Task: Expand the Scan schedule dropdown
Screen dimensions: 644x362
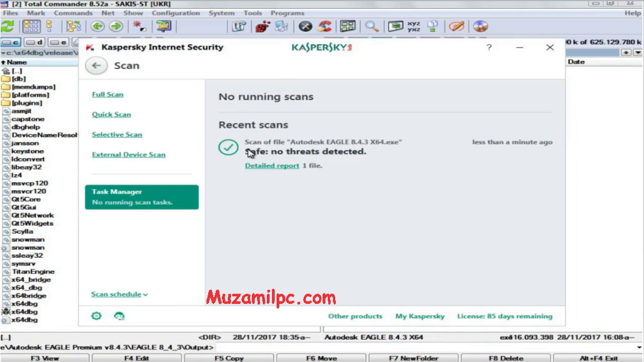Action: click(x=120, y=294)
